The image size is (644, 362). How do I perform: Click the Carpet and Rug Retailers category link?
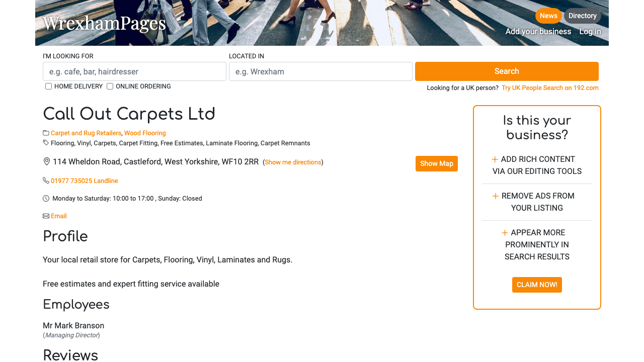pos(86,133)
